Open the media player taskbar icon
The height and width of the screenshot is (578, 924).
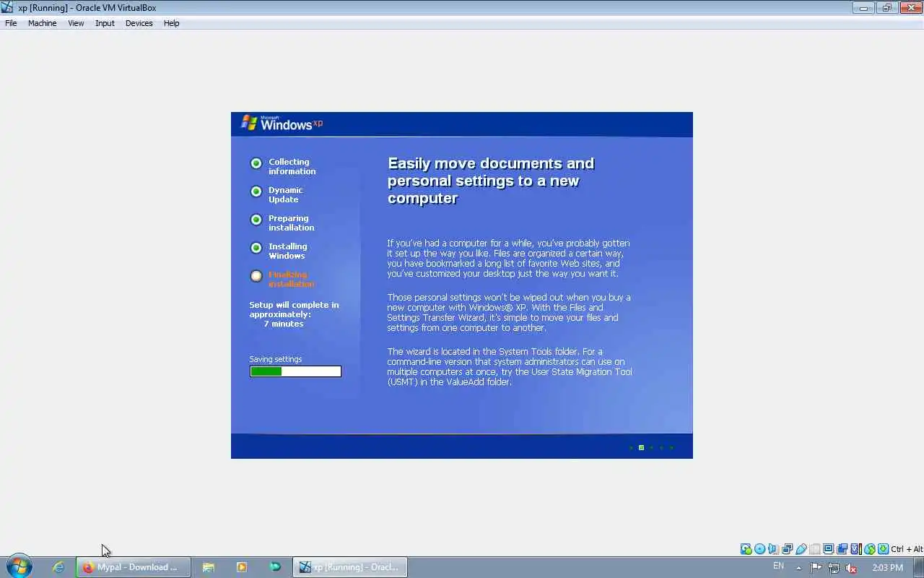[x=242, y=567]
